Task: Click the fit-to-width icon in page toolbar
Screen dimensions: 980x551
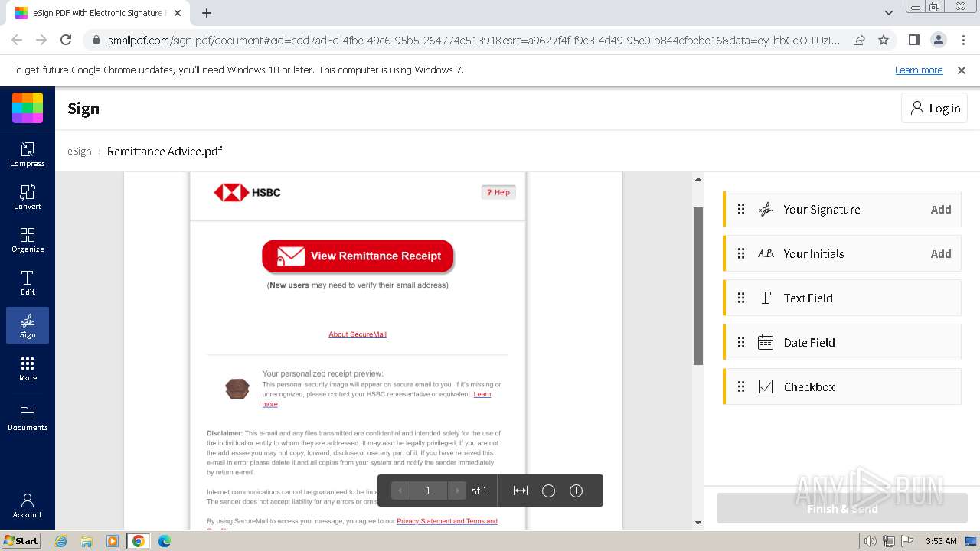Action: [x=521, y=491]
